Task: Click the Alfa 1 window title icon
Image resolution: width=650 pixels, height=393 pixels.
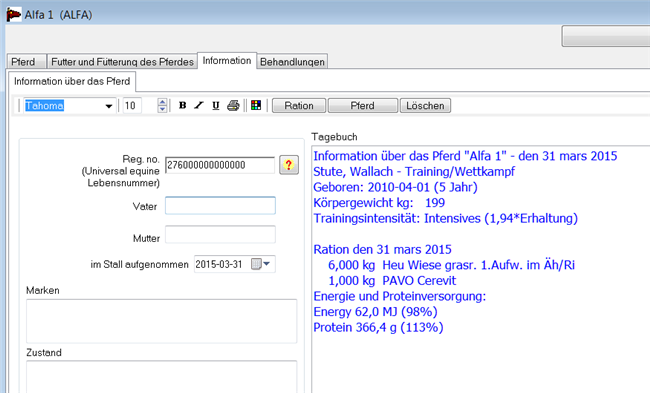Action: (14, 15)
